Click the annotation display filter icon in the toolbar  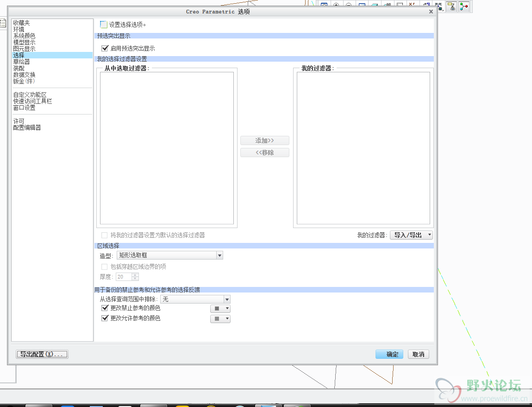point(439,6)
